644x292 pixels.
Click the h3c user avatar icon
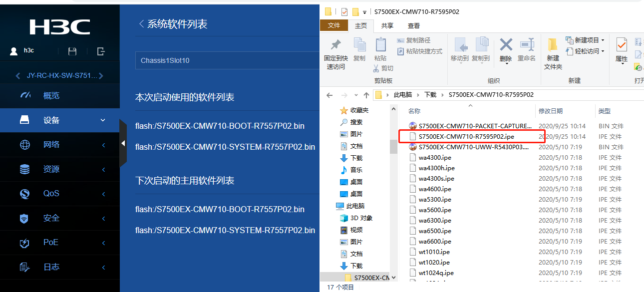(14, 51)
